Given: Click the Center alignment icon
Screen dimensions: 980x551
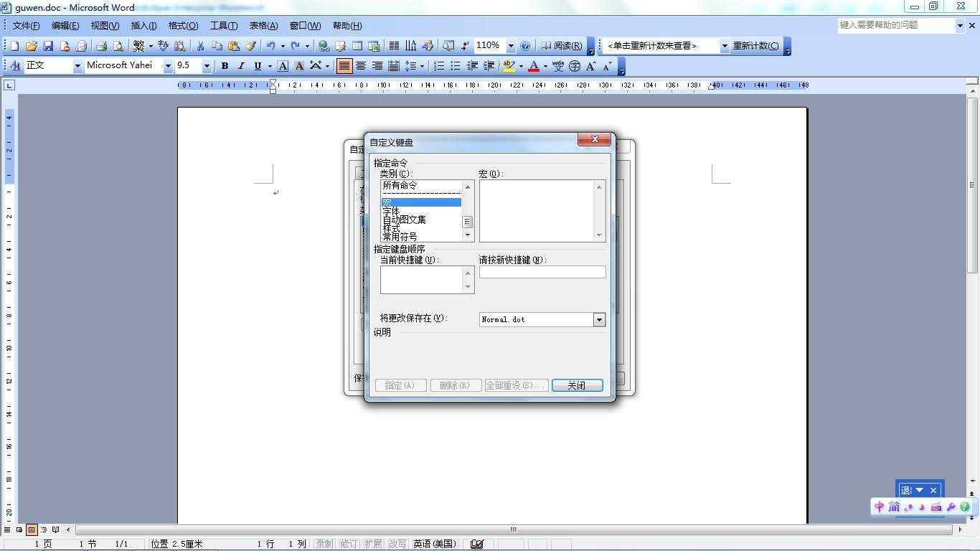Looking at the screenshot, I should point(361,66).
